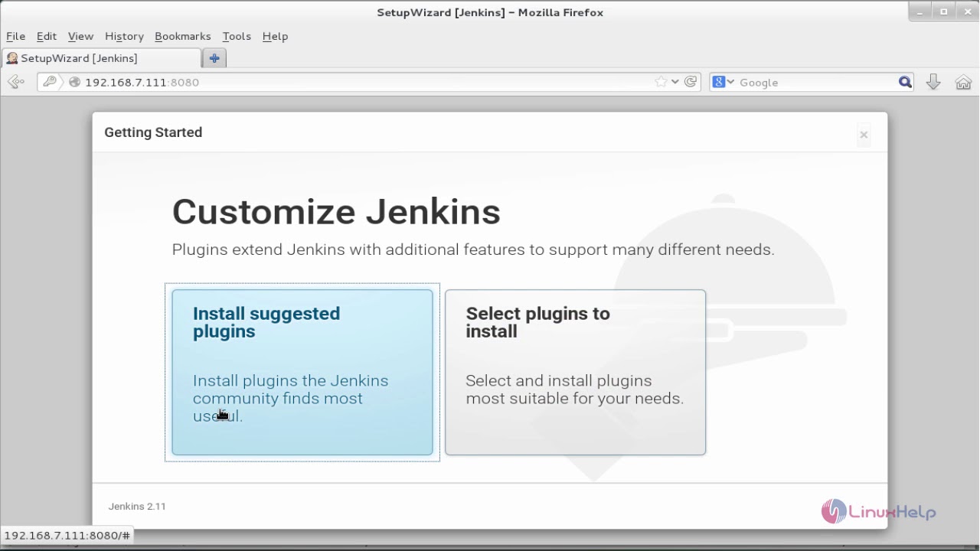Bookmark this page with star icon
This screenshot has width=980, height=551.
tap(661, 82)
